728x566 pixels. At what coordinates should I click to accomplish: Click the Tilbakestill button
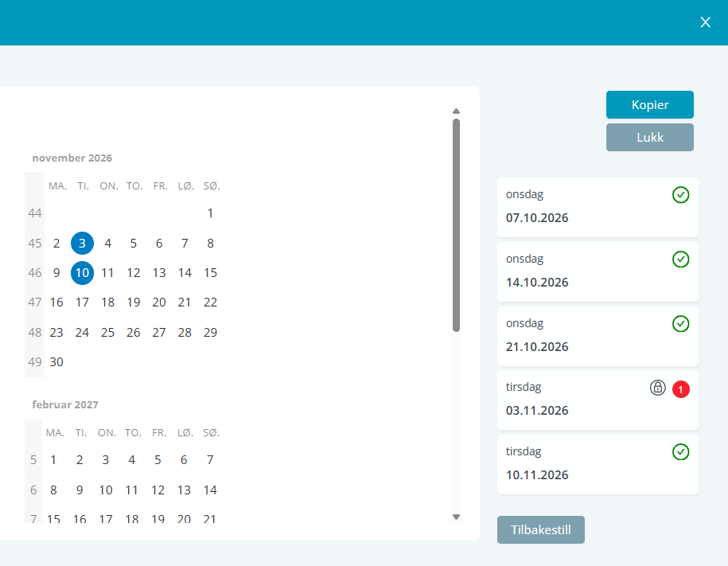(x=540, y=529)
